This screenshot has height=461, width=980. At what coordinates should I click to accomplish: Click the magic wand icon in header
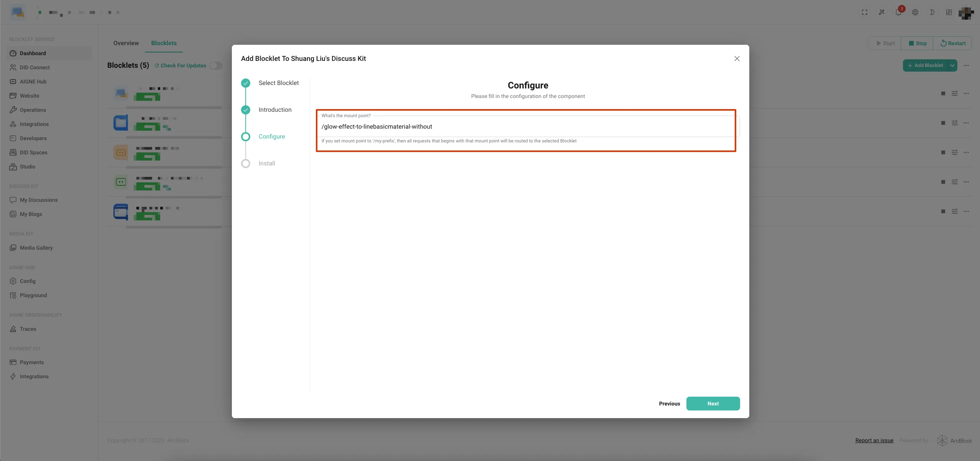click(882, 12)
